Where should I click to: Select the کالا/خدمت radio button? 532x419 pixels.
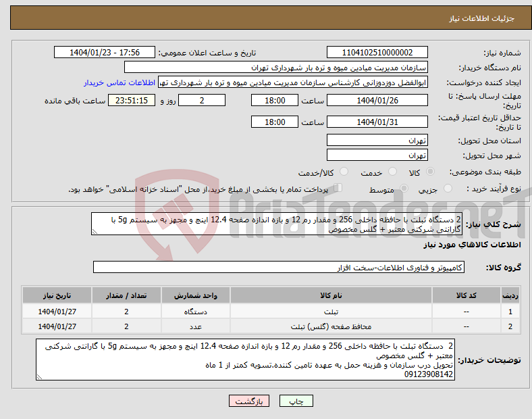click(344, 172)
